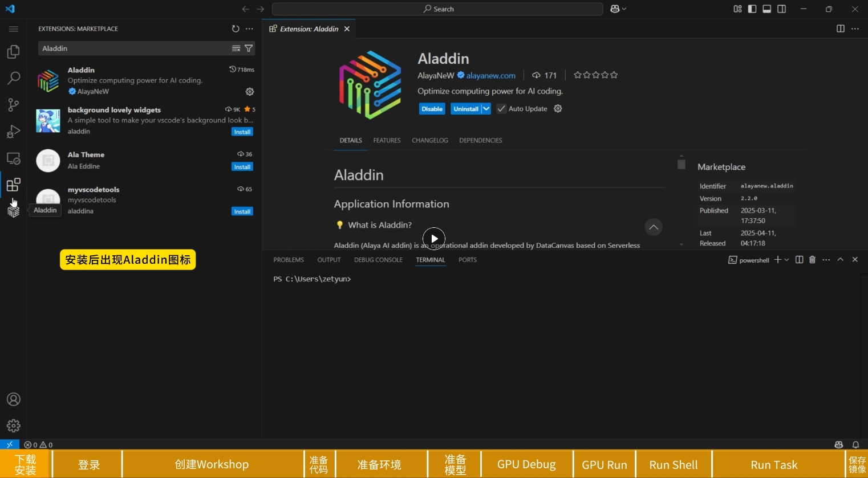Open the extension filter funnel
The width and height of the screenshot is (868, 478).
249,48
